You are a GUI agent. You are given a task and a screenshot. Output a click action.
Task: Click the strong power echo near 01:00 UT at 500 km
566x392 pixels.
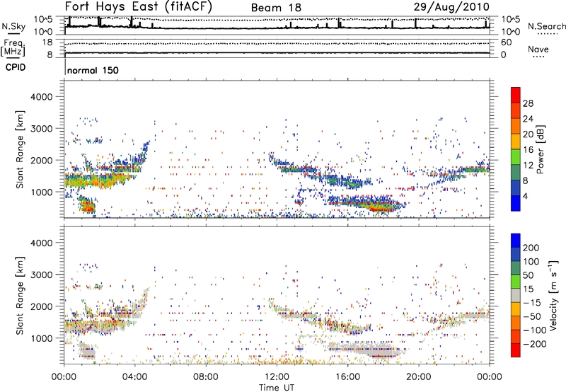tap(87, 206)
